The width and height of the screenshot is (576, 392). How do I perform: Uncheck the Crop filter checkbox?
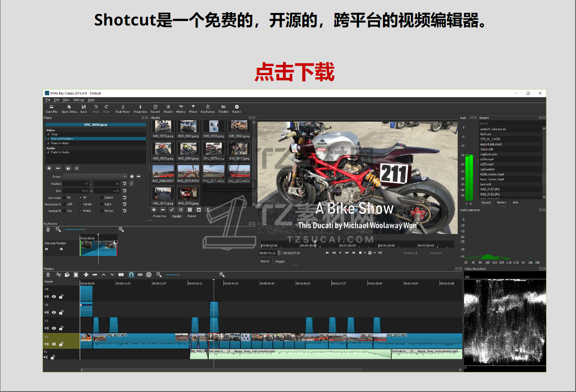tap(48, 134)
